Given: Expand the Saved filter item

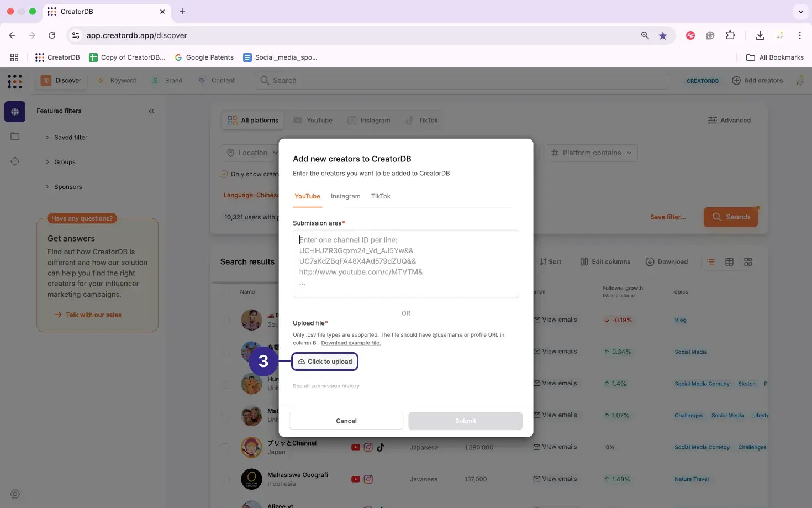Looking at the screenshot, I should click(x=66, y=138).
